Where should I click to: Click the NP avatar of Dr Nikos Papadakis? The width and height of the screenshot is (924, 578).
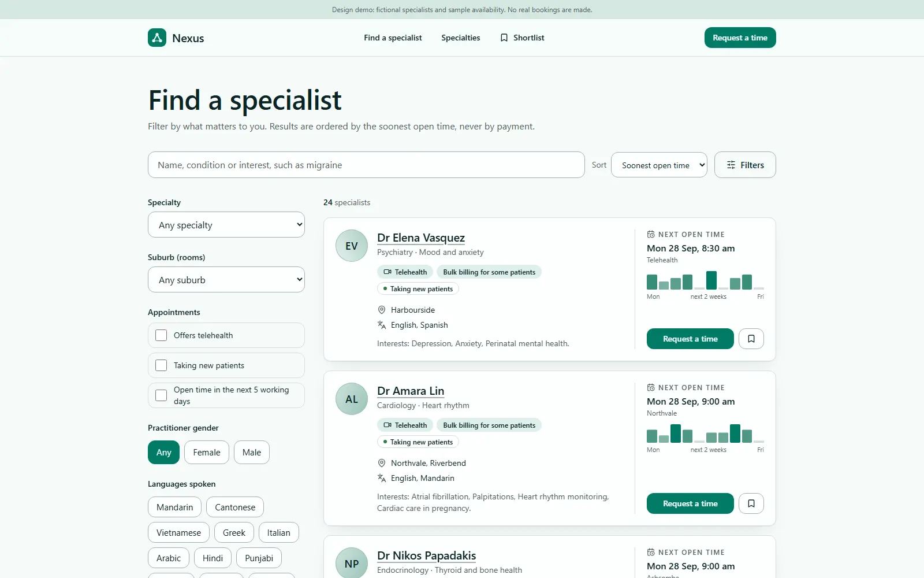(352, 562)
